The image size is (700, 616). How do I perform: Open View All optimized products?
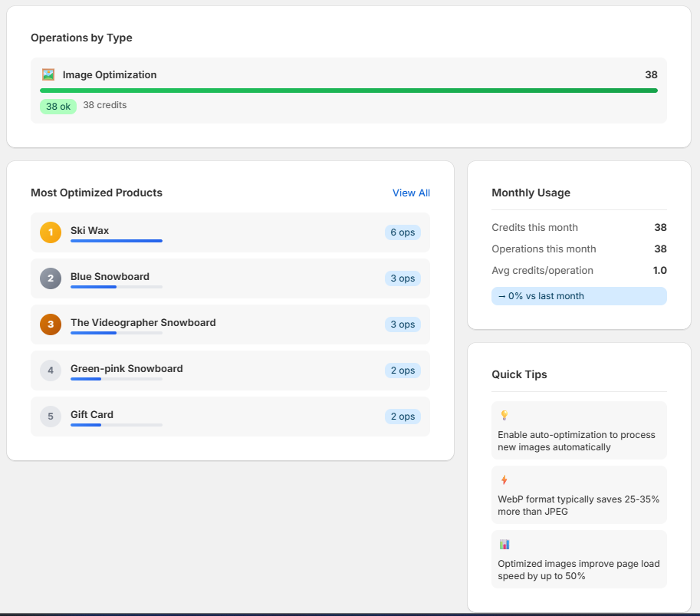(x=411, y=193)
